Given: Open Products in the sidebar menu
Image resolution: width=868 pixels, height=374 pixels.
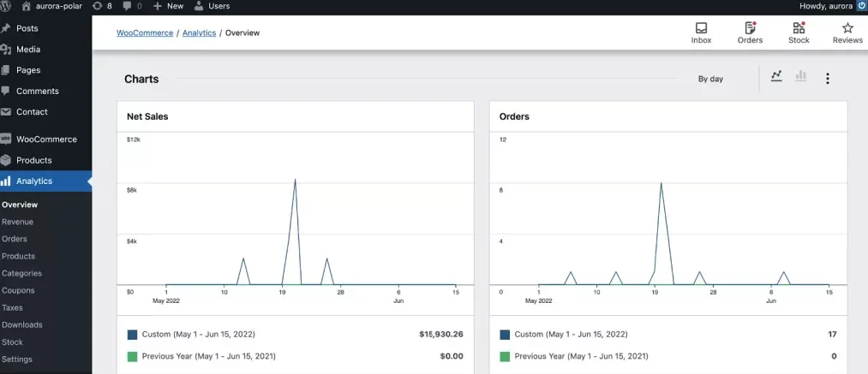Looking at the screenshot, I should click(x=33, y=160).
